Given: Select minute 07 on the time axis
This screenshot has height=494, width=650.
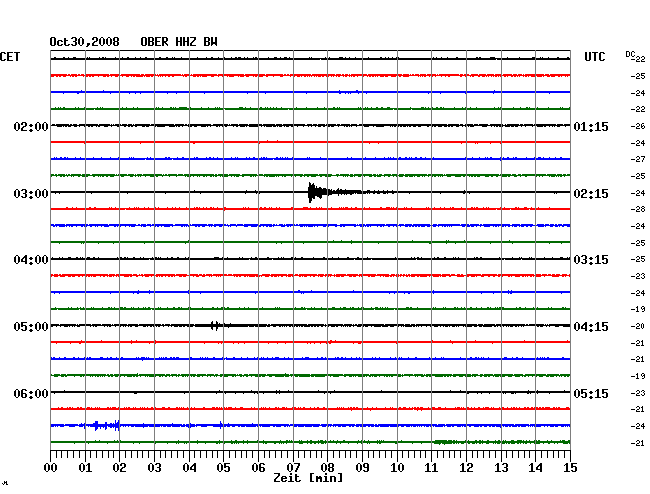Looking at the screenshot, I should [293, 467].
